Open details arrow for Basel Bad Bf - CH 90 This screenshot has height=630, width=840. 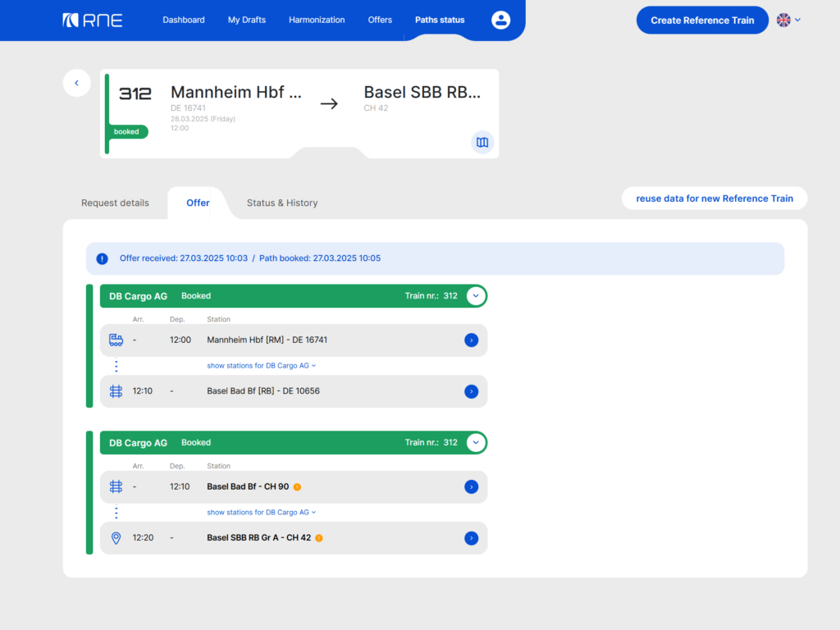[x=471, y=486]
